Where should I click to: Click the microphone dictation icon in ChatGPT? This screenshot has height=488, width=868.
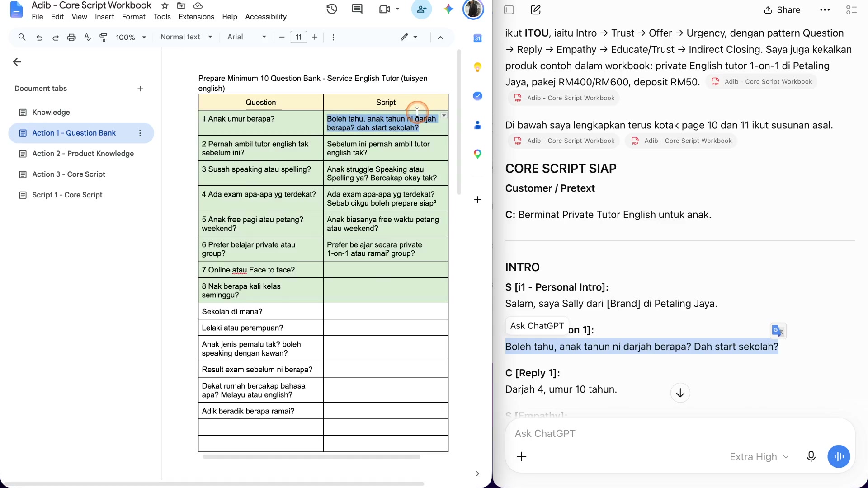811,456
